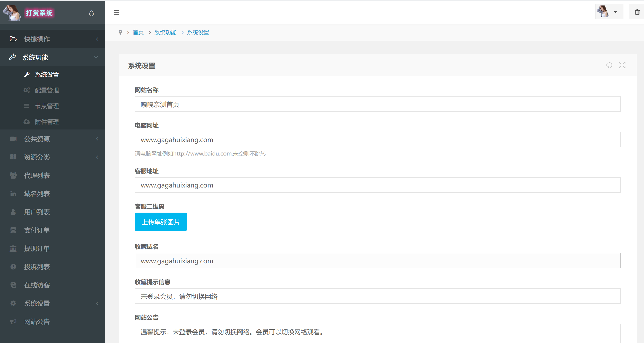The image size is (644, 343).
Task: Open the user dropdown caret
Action: pyautogui.click(x=616, y=12)
